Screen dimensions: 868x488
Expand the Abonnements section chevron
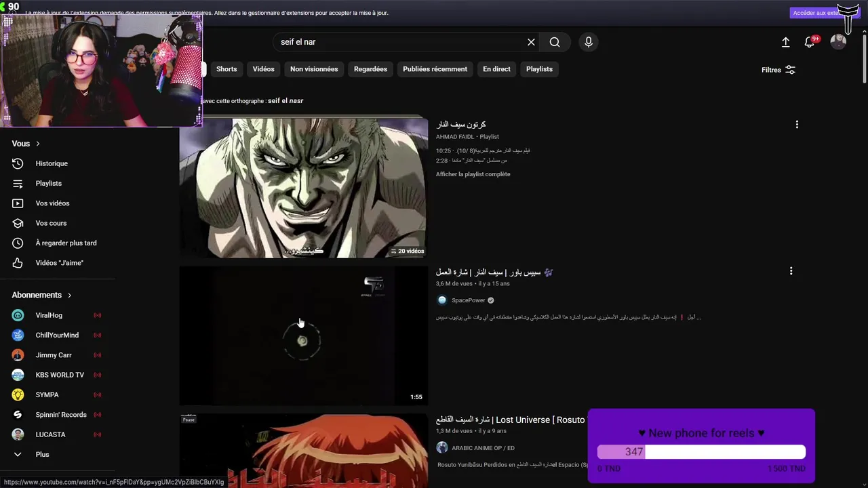pyautogui.click(x=69, y=296)
